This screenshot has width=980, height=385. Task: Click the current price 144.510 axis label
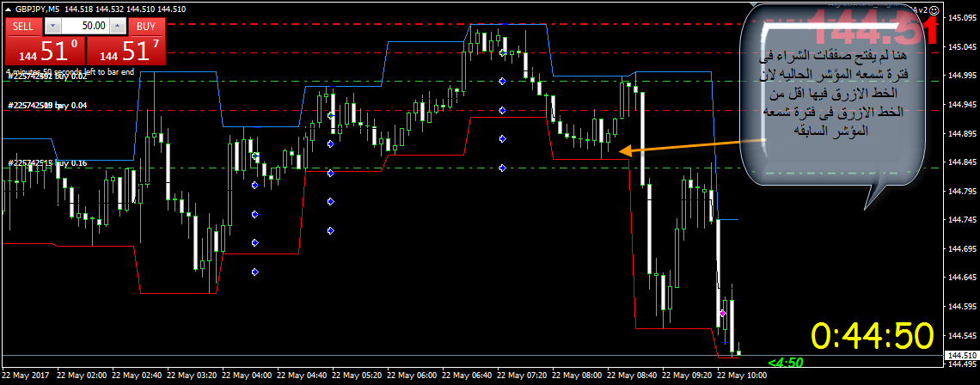960,355
